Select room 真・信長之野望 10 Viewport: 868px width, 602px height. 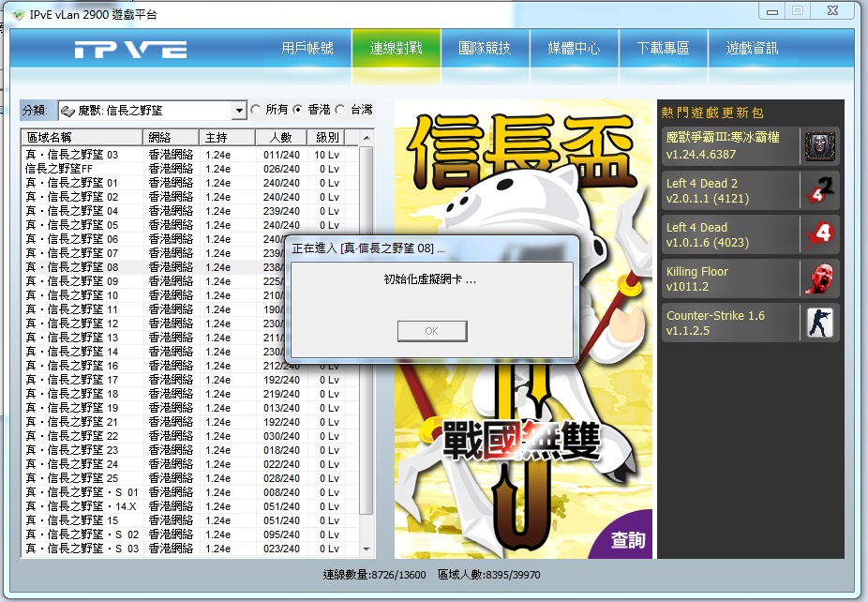tap(154, 295)
